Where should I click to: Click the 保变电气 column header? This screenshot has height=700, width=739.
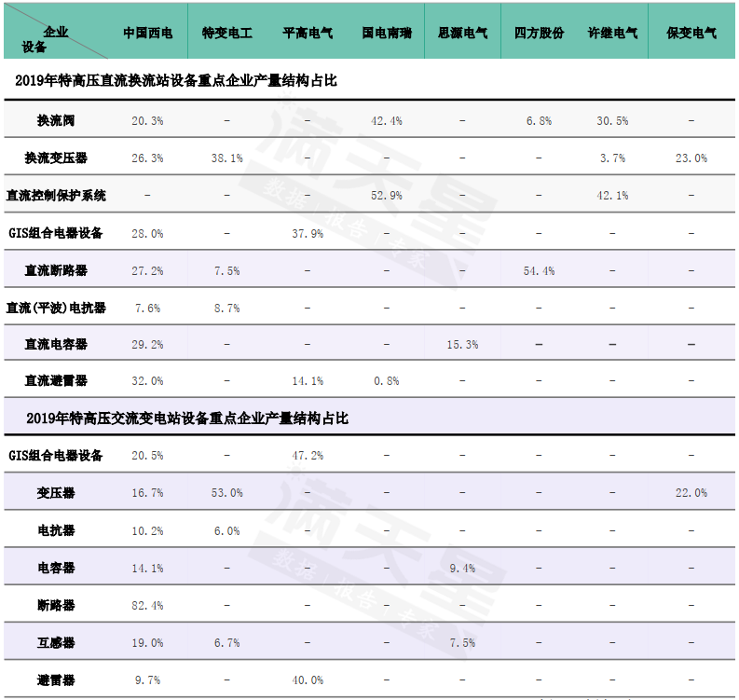pos(691,33)
